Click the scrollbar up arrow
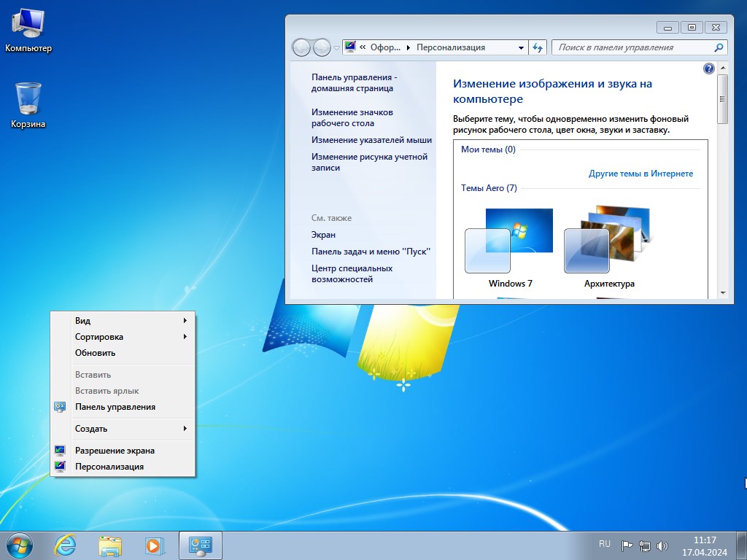Image resolution: width=747 pixels, height=560 pixels. click(723, 68)
